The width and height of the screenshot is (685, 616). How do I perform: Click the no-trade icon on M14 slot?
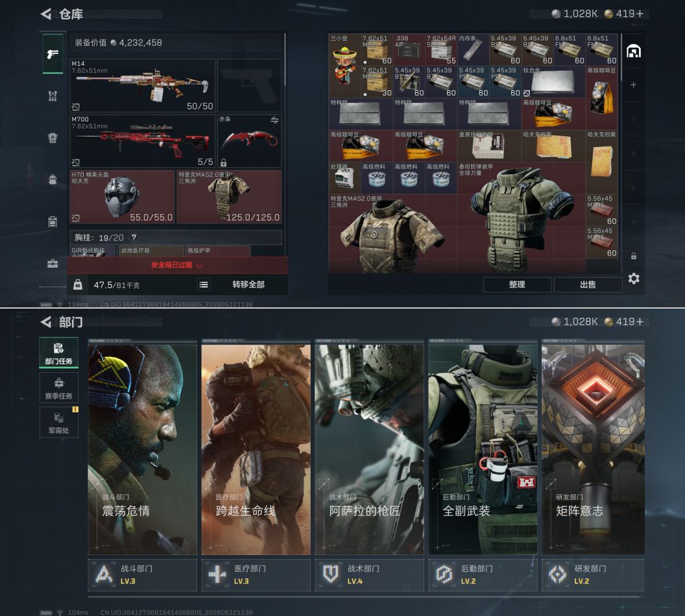[76, 106]
